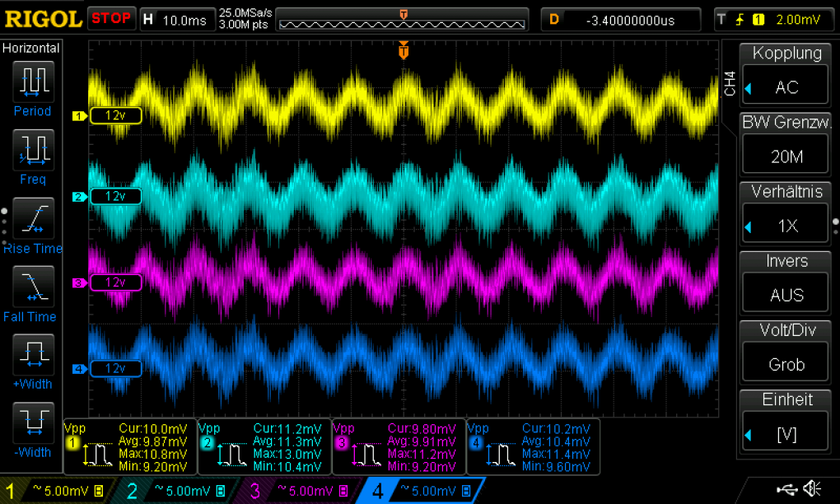Image resolution: width=840 pixels, height=504 pixels.
Task: Click the magenta 12v label on channel 3
Action: 116,282
